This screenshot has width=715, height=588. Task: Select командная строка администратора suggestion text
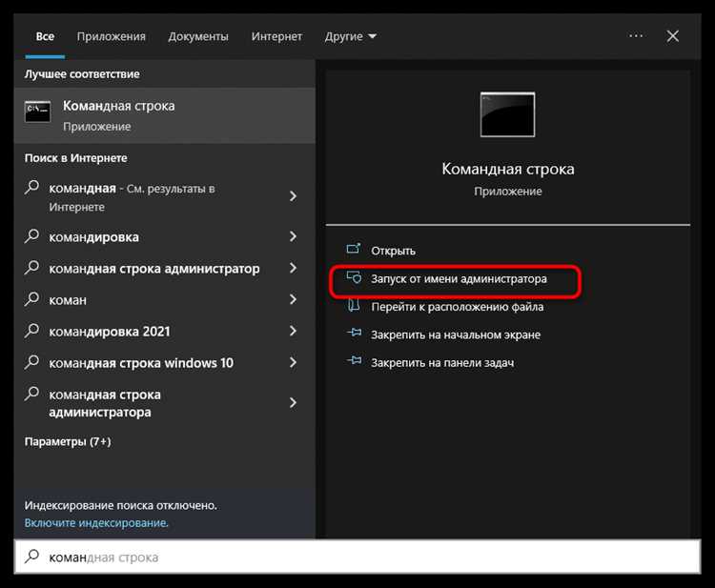pos(105,403)
